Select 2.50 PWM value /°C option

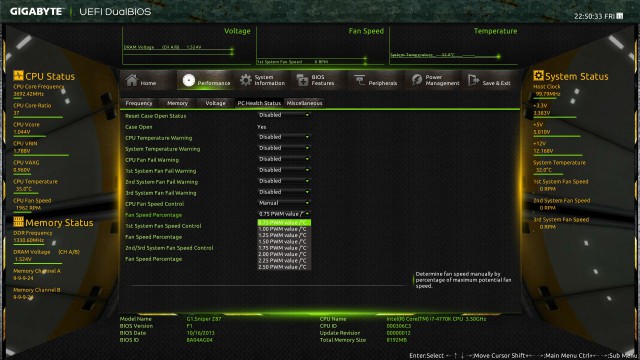pyautogui.click(x=284, y=267)
